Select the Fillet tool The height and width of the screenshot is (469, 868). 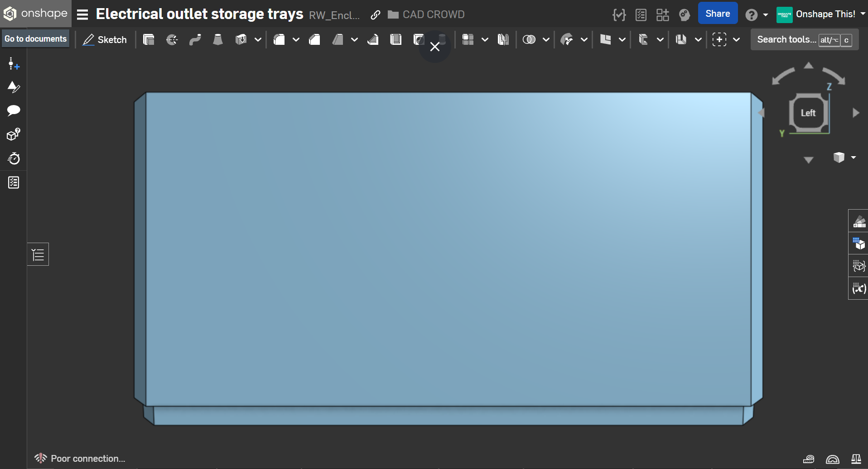[279, 40]
